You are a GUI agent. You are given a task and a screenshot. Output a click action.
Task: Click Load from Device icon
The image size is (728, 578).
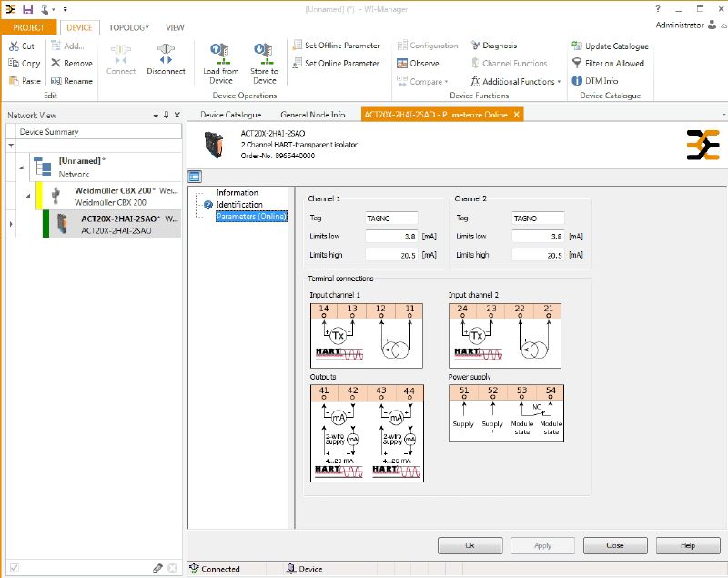click(221, 52)
